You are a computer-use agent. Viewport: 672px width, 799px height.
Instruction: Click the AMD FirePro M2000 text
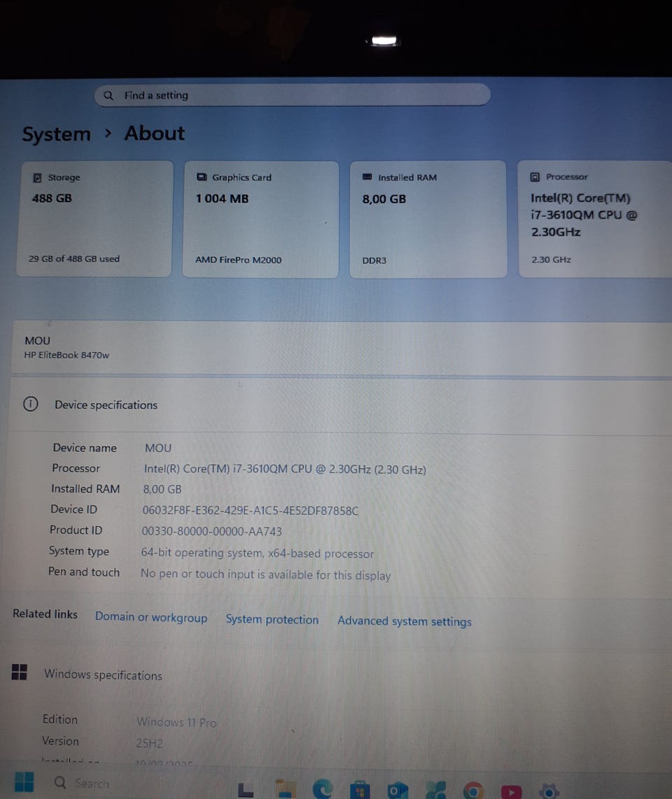click(238, 260)
